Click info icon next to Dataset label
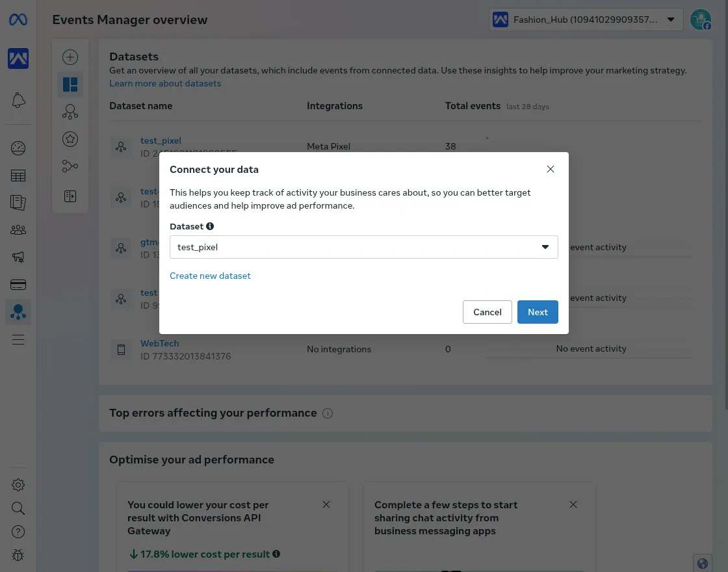Viewport: 728px width, 572px height. [210, 226]
